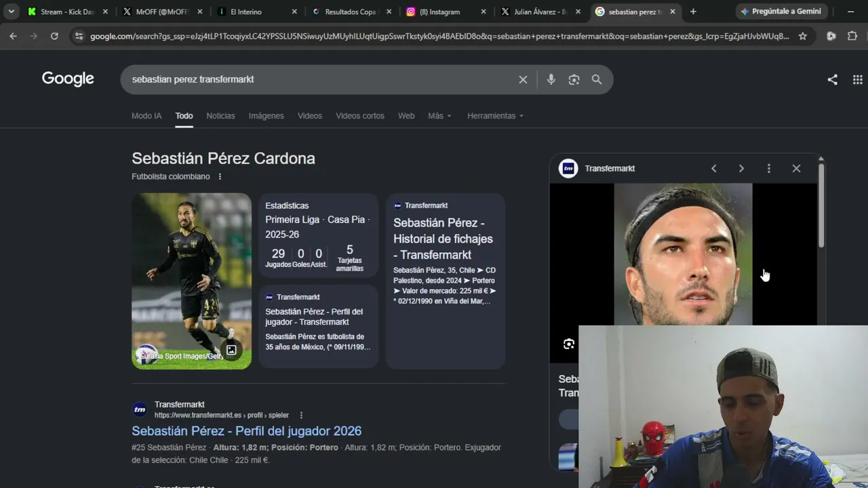The height and width of the screenshot is (488, 868).
Task: Search inside the preview image with Lens
Action: tap(569, 344)
